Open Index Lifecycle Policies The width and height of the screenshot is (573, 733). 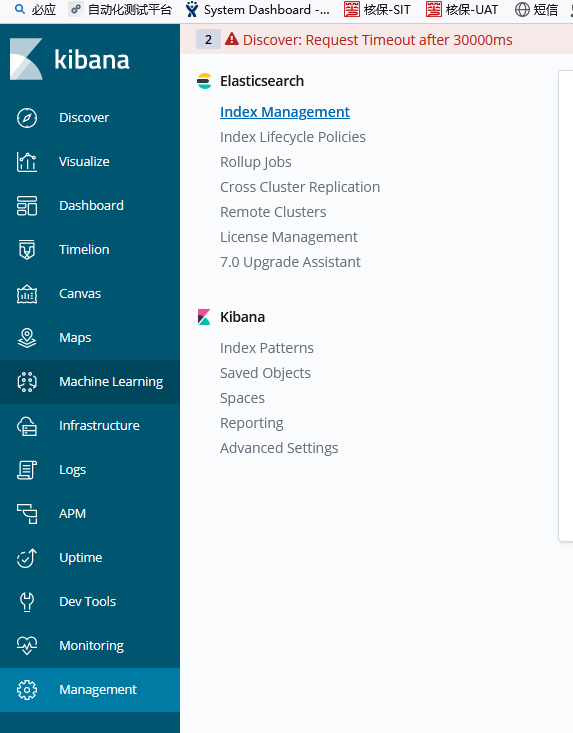pos(293,137)
